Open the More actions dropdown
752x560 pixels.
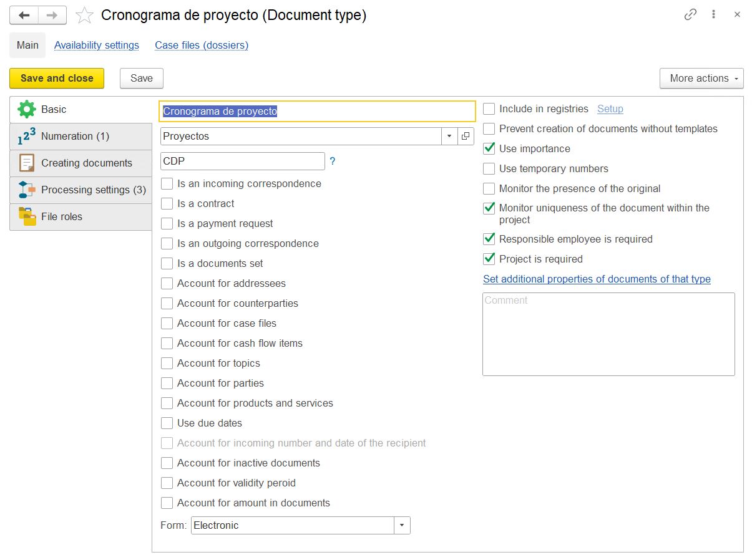coord(701,78)
